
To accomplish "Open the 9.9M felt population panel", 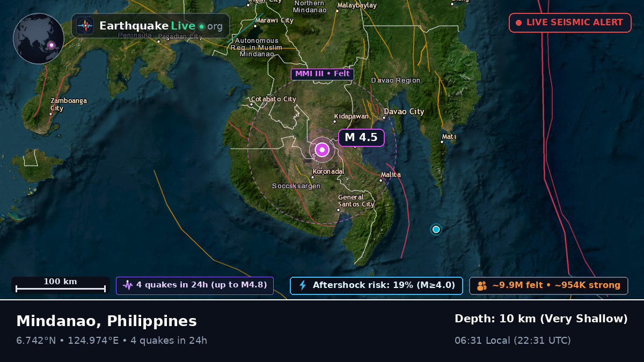I will pos(548,285).
